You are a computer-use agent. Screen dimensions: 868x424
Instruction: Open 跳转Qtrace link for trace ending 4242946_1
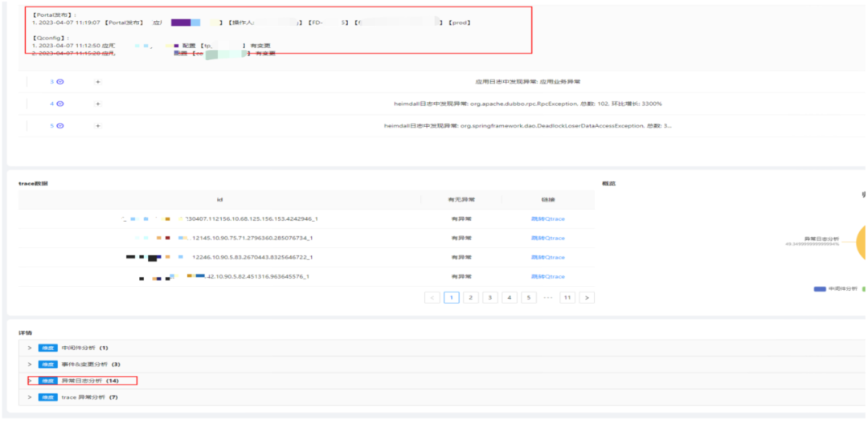pos(547,219)
